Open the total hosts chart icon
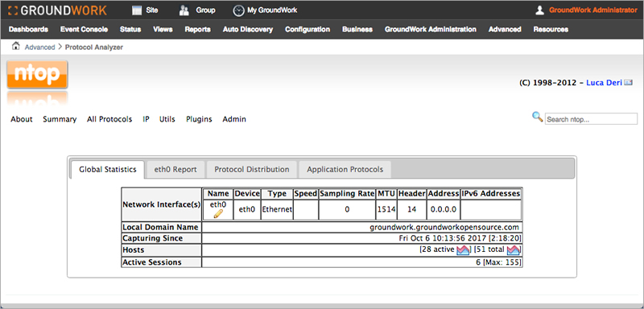The image size is (644, 309). coord(513,249)
